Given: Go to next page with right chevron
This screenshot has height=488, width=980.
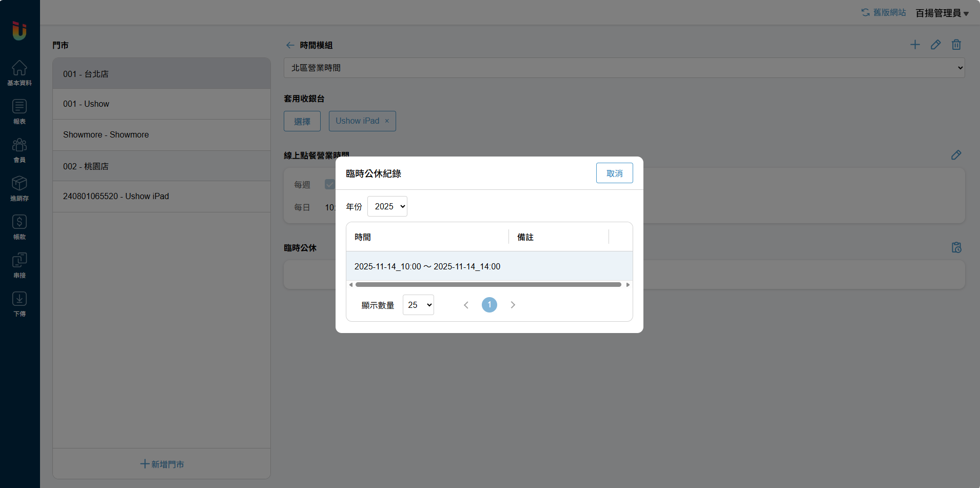Looking at the screenshot, I should (x=513, y=305).
